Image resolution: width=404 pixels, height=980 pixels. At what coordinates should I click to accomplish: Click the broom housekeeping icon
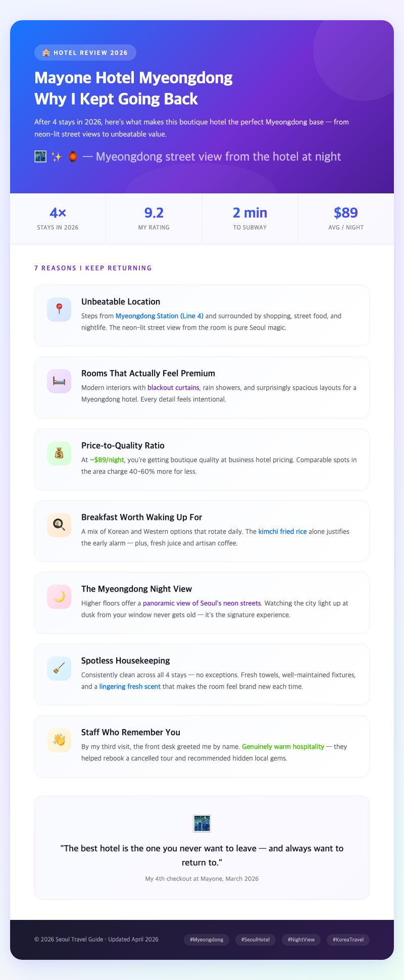click(x=59, y=668)
